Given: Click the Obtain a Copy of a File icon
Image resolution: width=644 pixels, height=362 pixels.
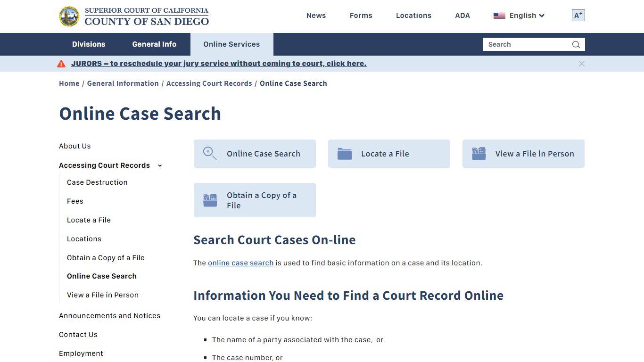Looking at the screenshot, I should click(210, 200).
